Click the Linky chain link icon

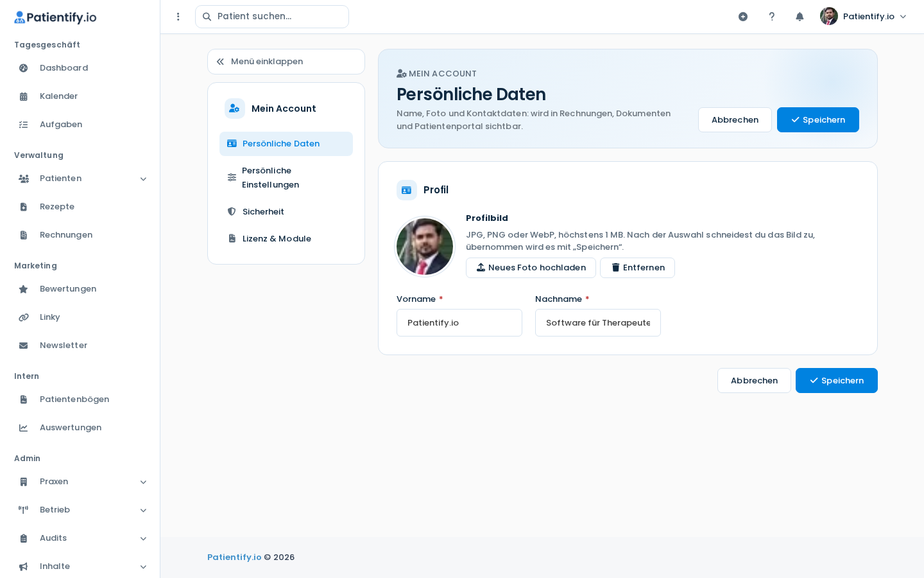[24, 317]
